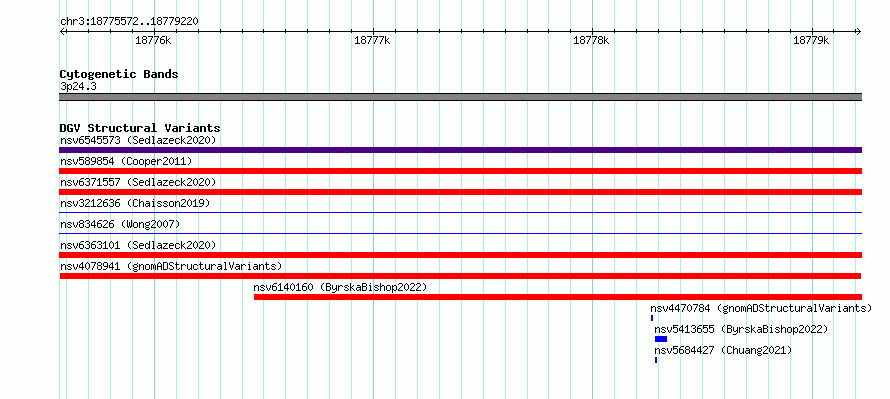The image size is (890, 399).
Task: Select the red nsv4078941 variant bar
Action: coord(460,276)
